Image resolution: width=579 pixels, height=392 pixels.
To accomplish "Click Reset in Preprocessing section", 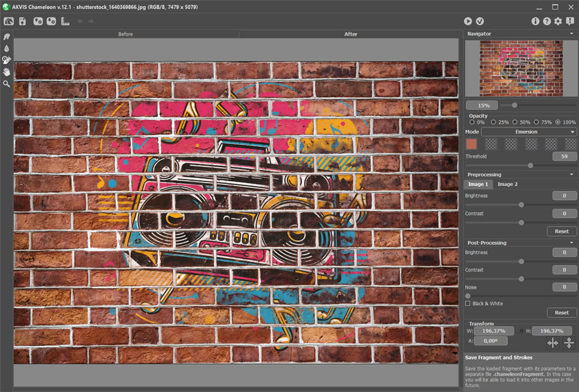I will [561, 231].
